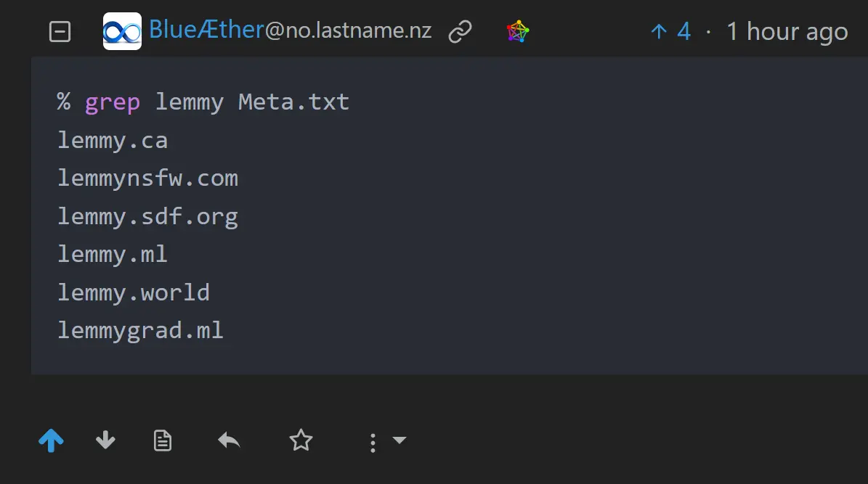Click the lemmygrad.ml line in the code
The image size is (868, 484).
[141, 331]
